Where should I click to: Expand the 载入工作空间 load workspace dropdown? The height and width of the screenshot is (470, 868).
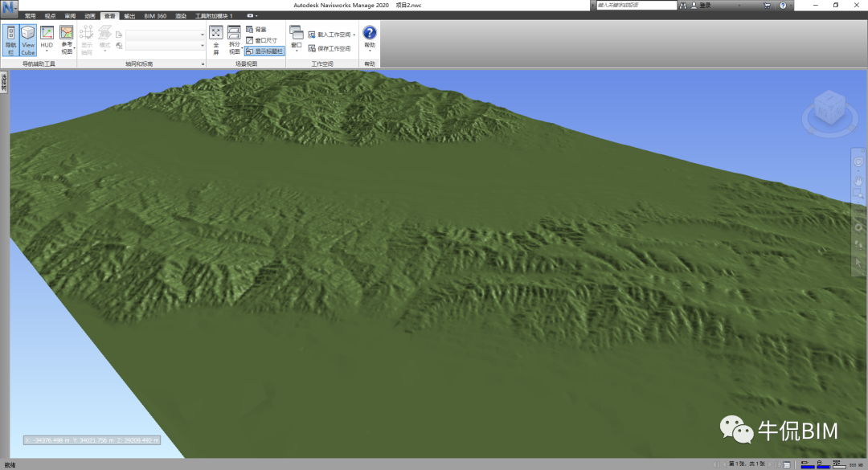coord(354,35)
